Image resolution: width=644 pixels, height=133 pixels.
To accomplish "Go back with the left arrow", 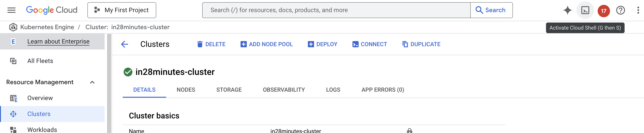I will coord(124,44).
